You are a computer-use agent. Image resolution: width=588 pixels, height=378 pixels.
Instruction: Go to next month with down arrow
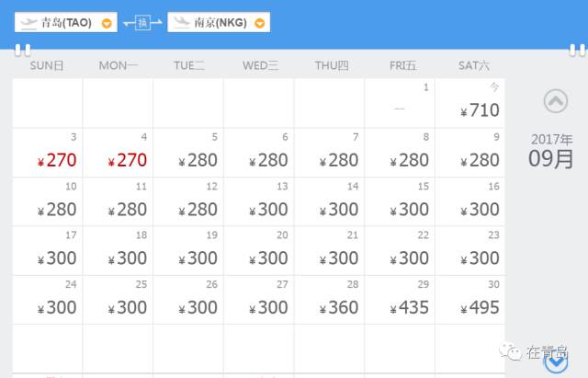(x=555, y=362)
